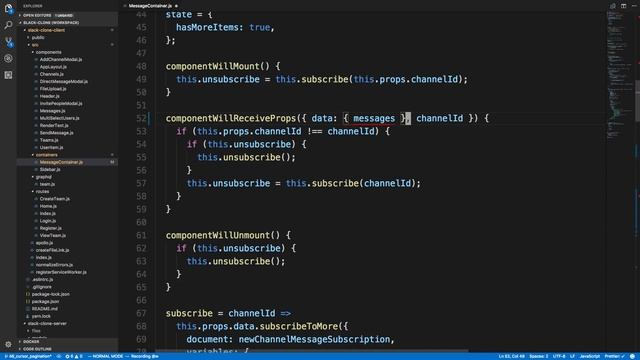Collapse the graphql folder
The image size is (640, 360).
click(43, 177)
